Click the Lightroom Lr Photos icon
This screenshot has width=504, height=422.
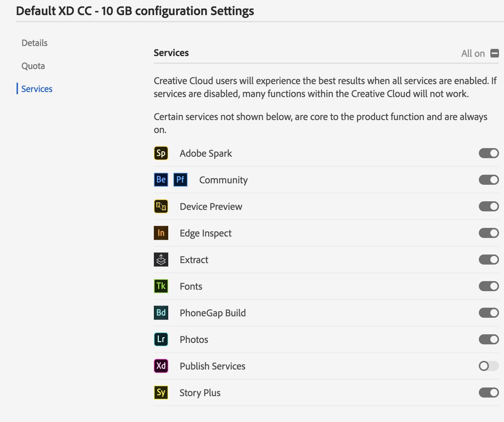(x=161, y=339)
